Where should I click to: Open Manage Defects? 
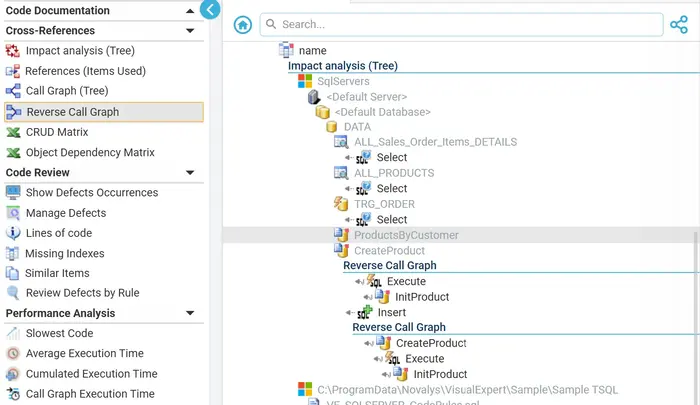[x=66, y=213]
